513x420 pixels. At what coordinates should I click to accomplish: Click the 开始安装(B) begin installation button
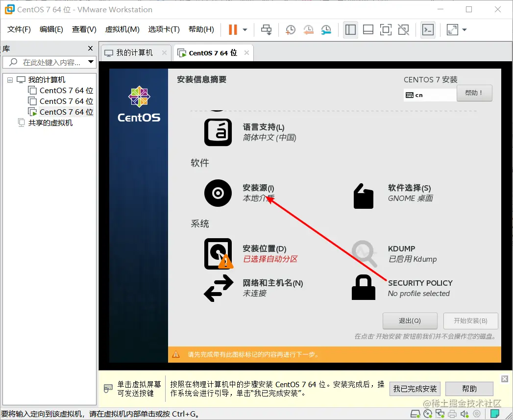pos(470,321)
